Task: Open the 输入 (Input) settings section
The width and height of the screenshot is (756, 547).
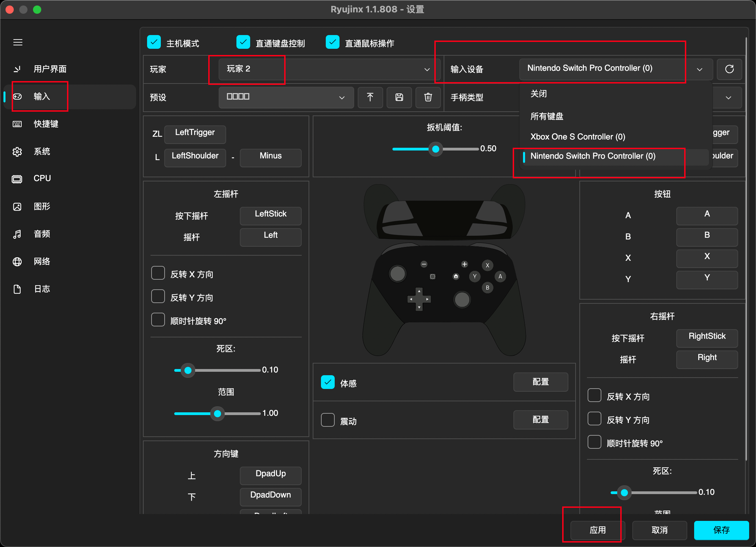Action: (x=41, y=97)
